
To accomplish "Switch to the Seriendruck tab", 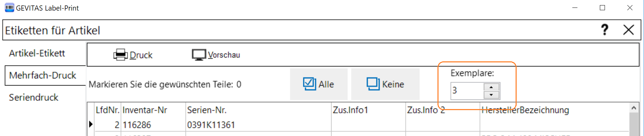I will click(34, 97).
